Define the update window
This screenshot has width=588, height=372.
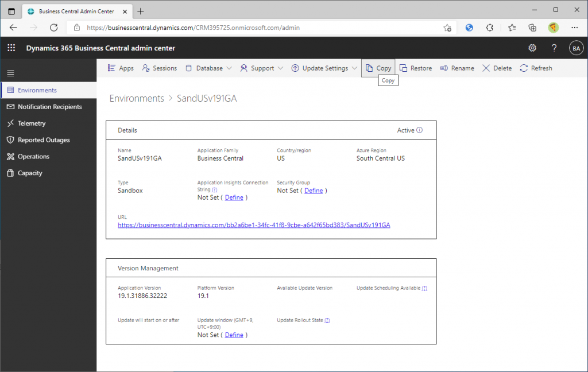[234, 335]
